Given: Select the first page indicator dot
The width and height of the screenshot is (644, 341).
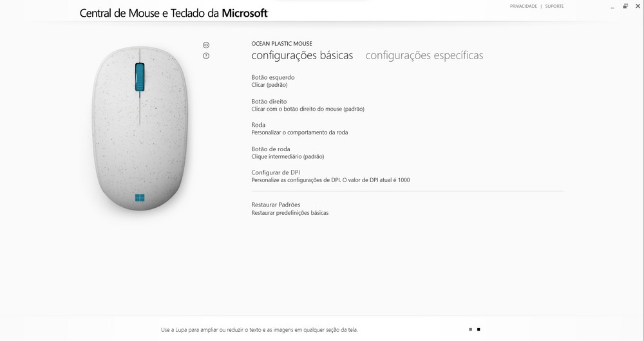Looking at the screenshot, I should pyautogui.click(x=471, y=329).
